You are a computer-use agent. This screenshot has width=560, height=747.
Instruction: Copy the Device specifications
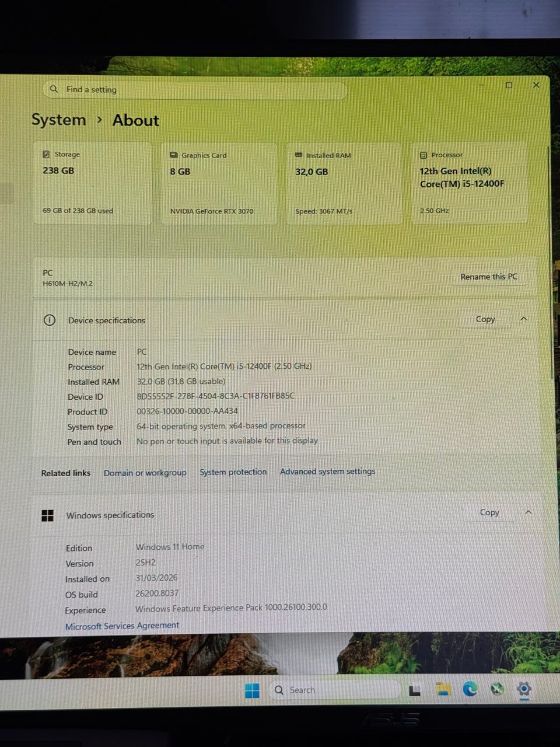[485, 319]
